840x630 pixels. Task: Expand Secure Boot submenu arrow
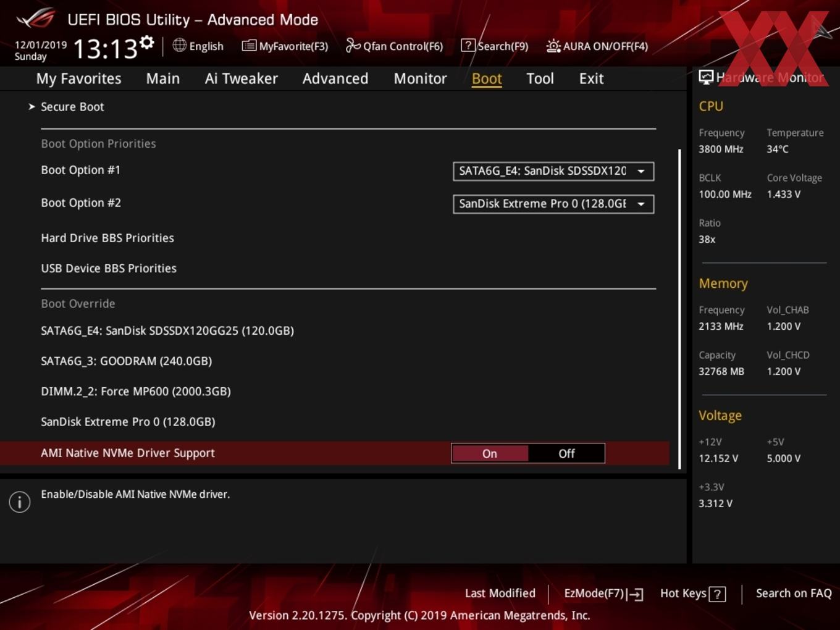coord(31,107)
